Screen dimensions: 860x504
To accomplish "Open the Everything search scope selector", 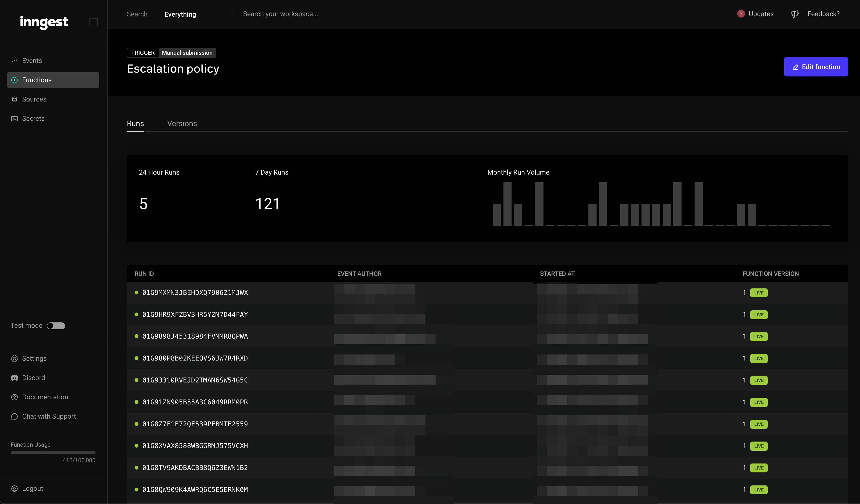I will (180, 14).
